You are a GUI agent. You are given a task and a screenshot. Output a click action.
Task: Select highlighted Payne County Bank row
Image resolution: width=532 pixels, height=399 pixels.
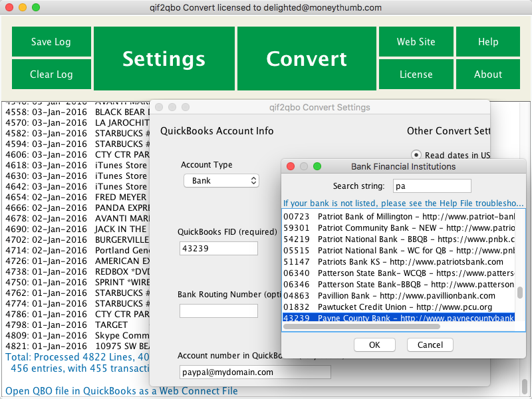tap(398, 318)
